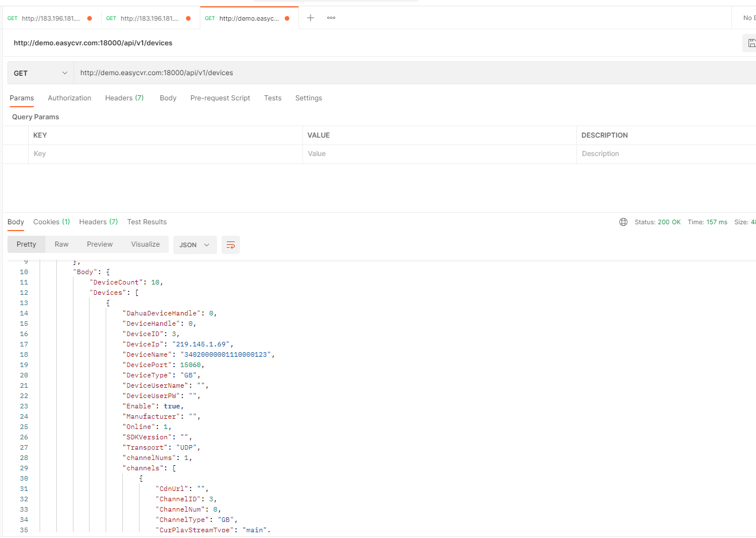
Task: Open the Cookies (1) response tab
Action: 52,222
